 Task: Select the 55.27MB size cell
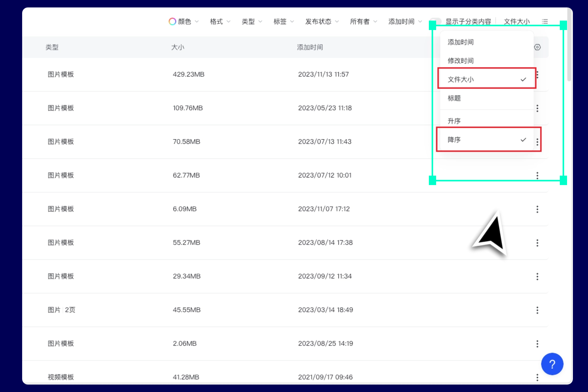[187, 242]
